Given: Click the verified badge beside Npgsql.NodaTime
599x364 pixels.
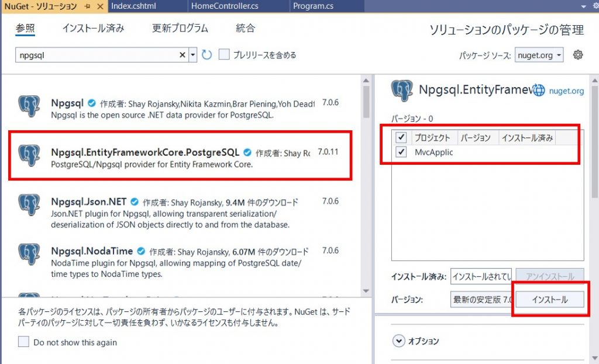Looking at the screenshot, I should click(x=141, y=251).
